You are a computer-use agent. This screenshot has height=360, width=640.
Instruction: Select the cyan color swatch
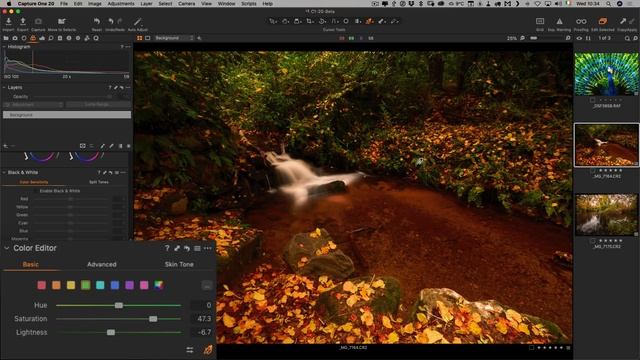tap(100, 285)
